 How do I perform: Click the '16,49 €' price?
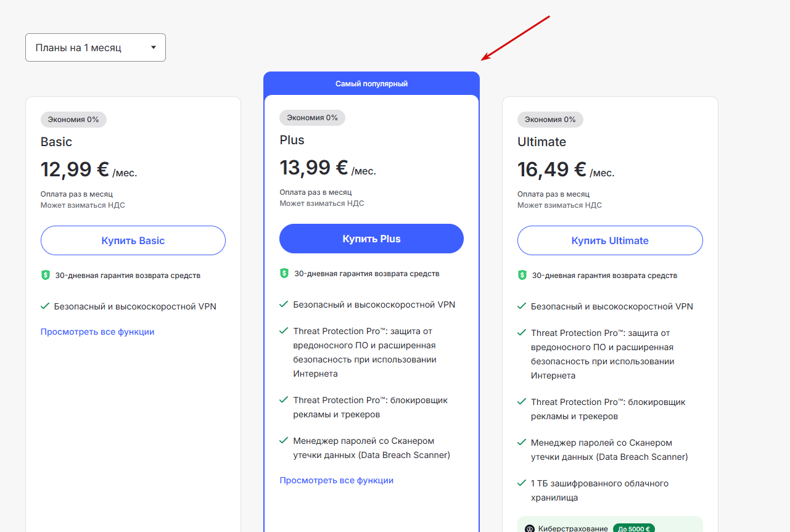[x=552, y=169]
